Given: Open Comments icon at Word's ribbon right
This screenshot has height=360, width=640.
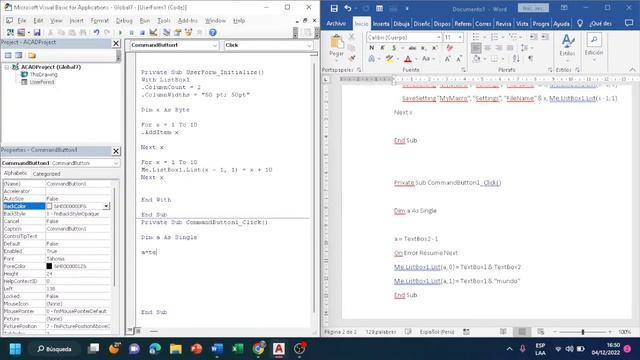Looking at the screenshot, I should (629, 24).
